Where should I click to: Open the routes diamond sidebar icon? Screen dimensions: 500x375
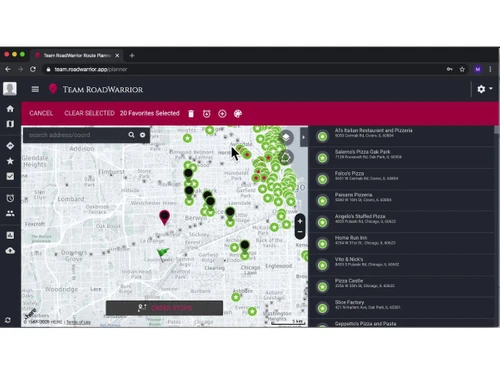(10, 146)
